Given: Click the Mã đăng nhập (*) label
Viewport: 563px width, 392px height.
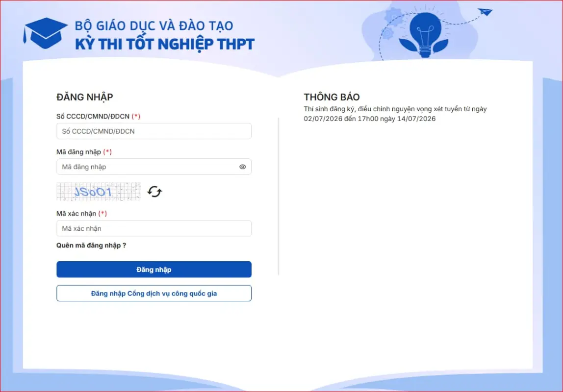Looking at the screenshot, I should pyautogui.click(x=84, y=152).
